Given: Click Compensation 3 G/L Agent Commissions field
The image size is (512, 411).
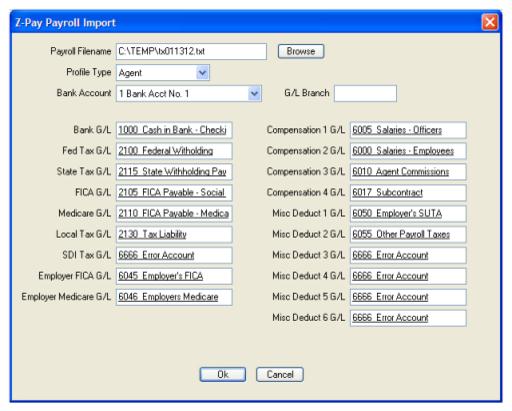Looking at the screenshot, I should tap(408, 172).
